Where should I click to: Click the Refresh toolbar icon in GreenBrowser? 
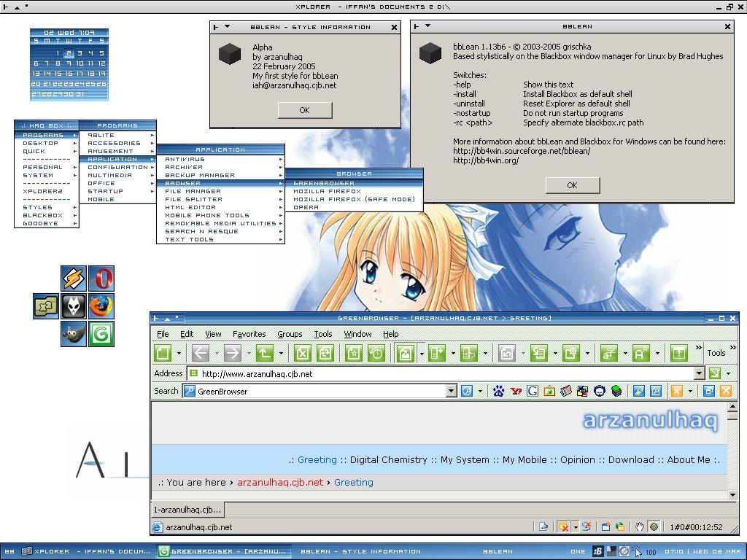325,353
